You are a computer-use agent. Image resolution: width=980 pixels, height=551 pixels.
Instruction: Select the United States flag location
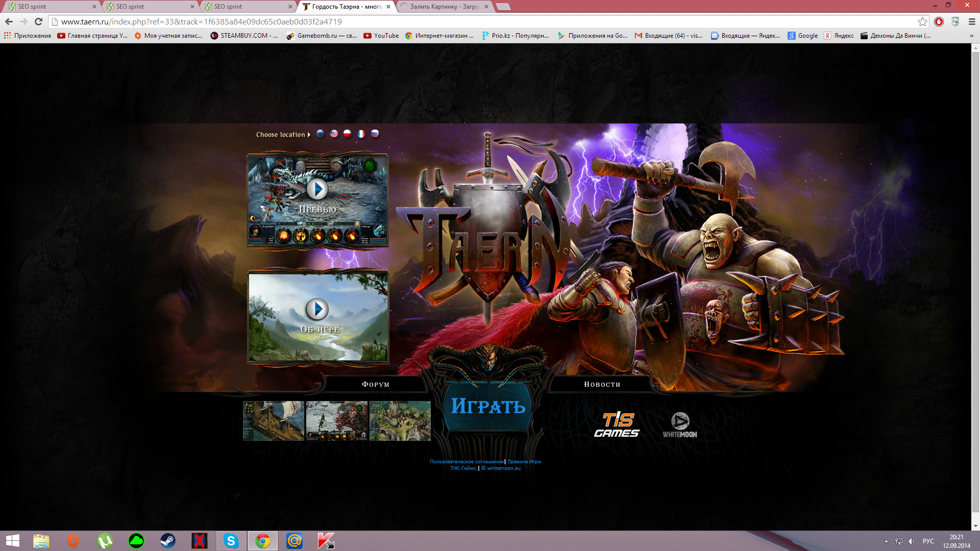(334, 134)
